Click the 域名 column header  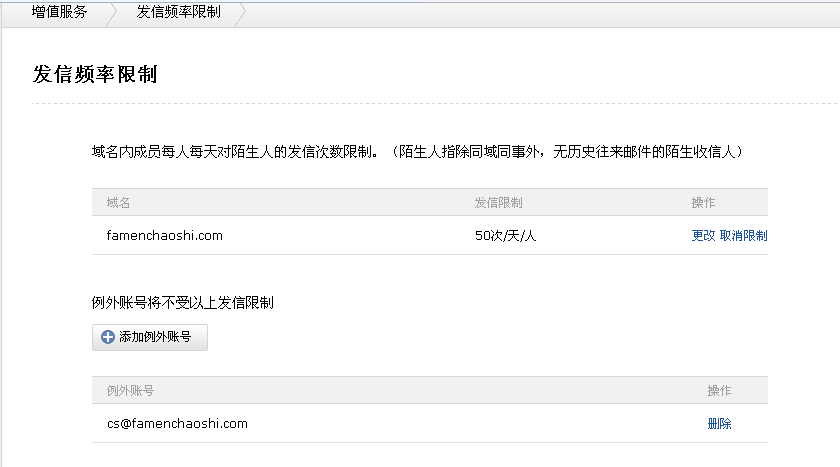pos(118,202)
